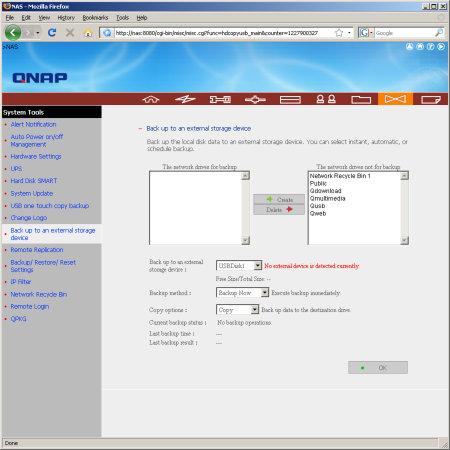Open the Event Logs note icon
The image size is (450, 450).
(431, 99)
